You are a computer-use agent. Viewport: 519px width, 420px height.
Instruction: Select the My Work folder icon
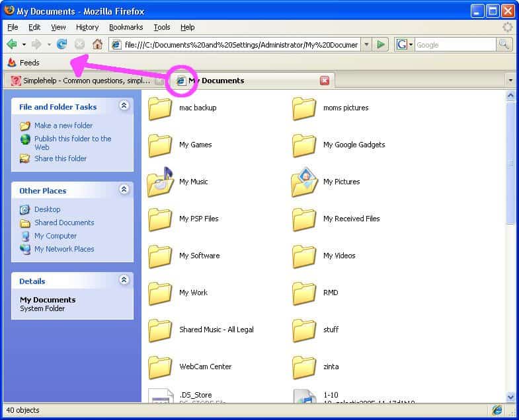(x=160, y=293)
